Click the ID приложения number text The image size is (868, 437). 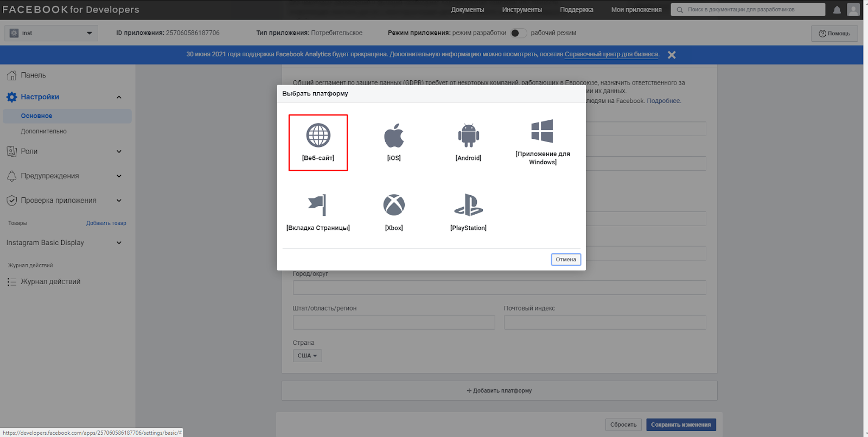[x=193, y=33]
